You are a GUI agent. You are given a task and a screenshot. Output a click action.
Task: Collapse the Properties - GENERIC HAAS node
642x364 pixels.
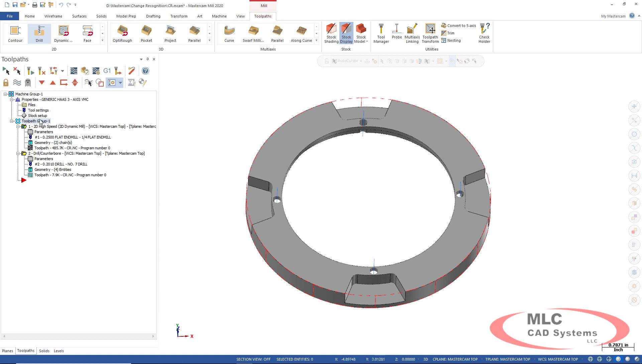[x=12, y=100]
